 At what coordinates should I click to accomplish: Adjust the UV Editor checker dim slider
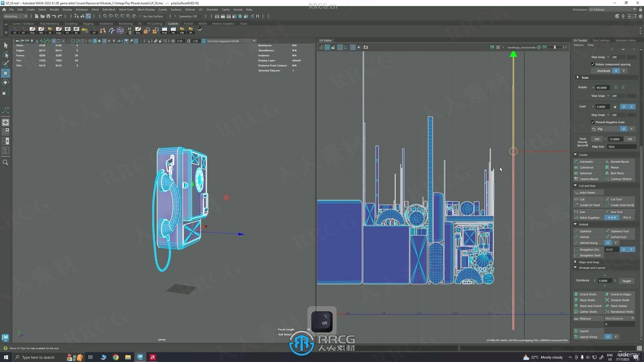(555, 47)
